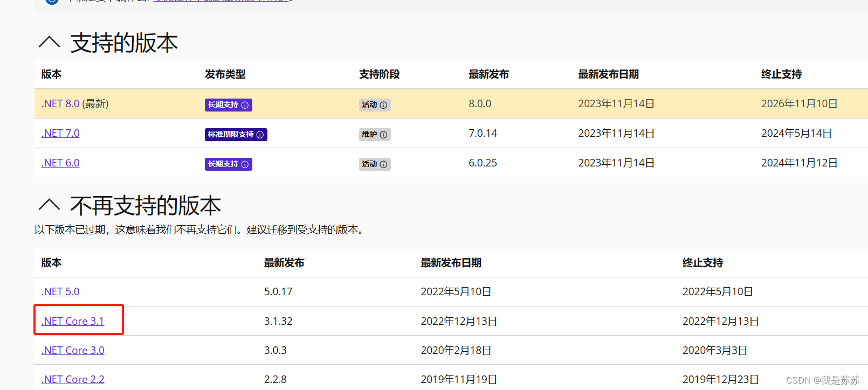The image size is (868, 390).
Task: Click info icon on .NET 7.0 标准期限支持 badge
Action: (x=260, y=135)
